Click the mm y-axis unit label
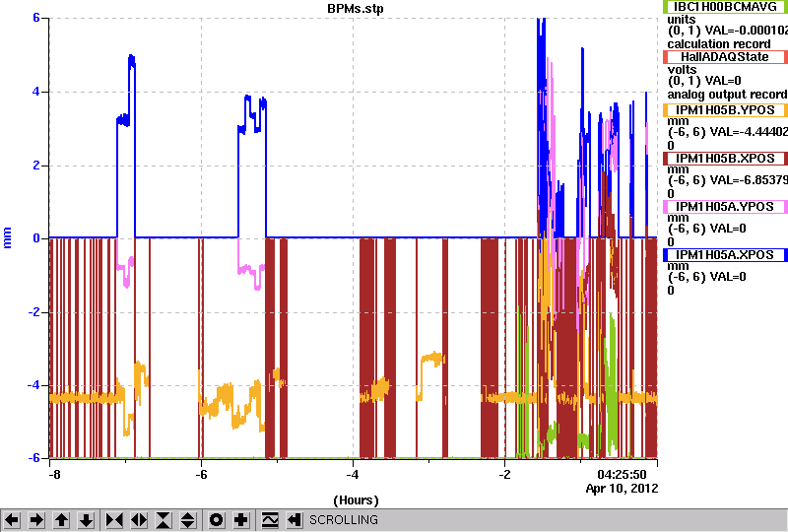The height and width of the screenshot is (532, 788). click(7, 237)
